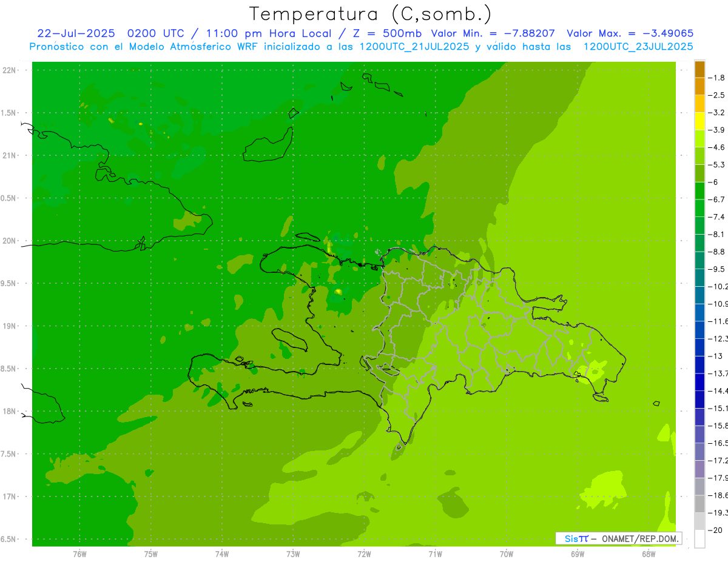Click the '74W' longitude axis label
Image resolution: width=728 pixels, height=562 pixels.
tap(222, 553)
